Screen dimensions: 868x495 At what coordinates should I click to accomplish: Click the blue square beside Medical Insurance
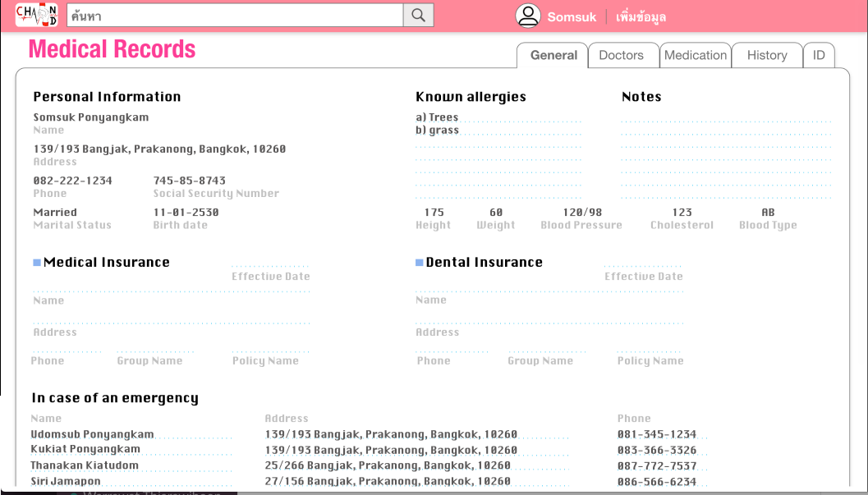coord(37,263)
